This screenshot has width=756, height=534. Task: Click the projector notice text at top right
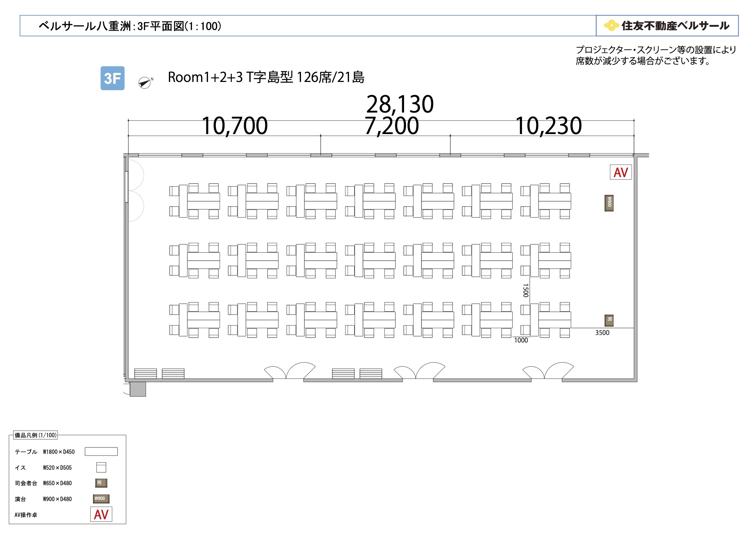[x=656, y=55]
